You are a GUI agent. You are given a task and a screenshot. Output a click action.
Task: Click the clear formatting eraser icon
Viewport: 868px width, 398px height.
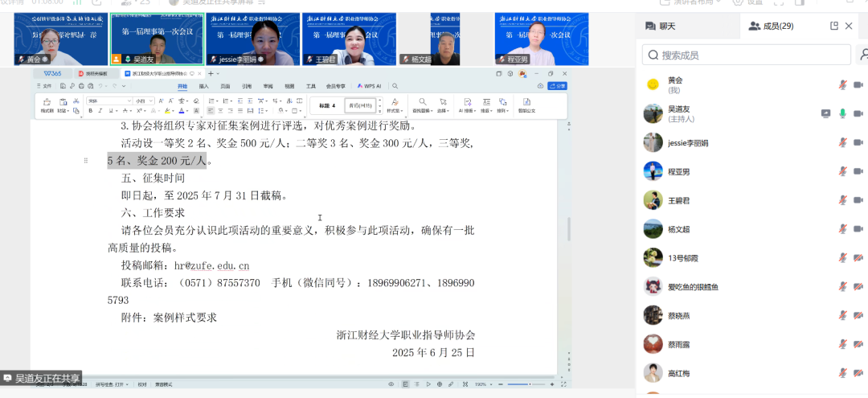click(196, 101)
